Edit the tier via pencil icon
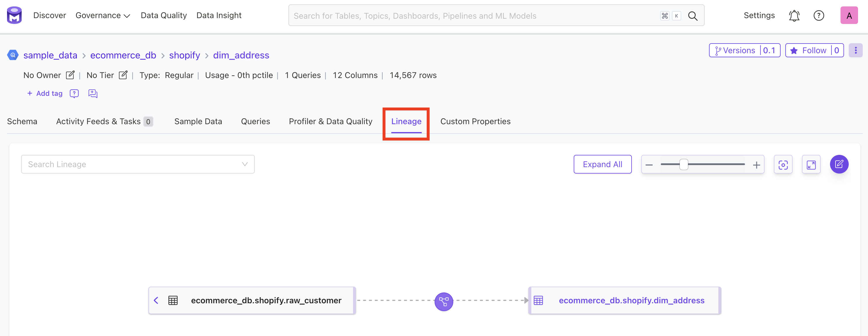This screenshot has width=868, height=336. pyautogui.click(x=123, y=75)
